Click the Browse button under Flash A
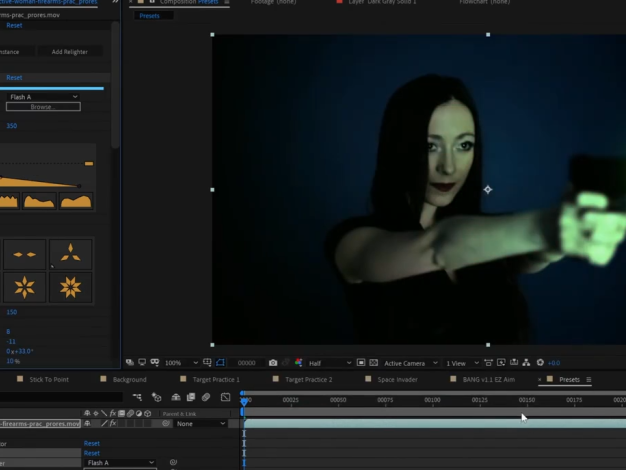The image size is (626, 470). coord(42,106)
